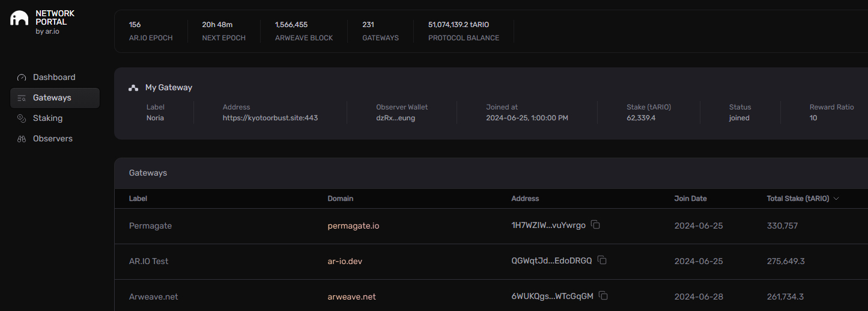
Task: Copy the Arweave.net address 6WUKQgs...WTcGqGM
Action: pos(604,296)
